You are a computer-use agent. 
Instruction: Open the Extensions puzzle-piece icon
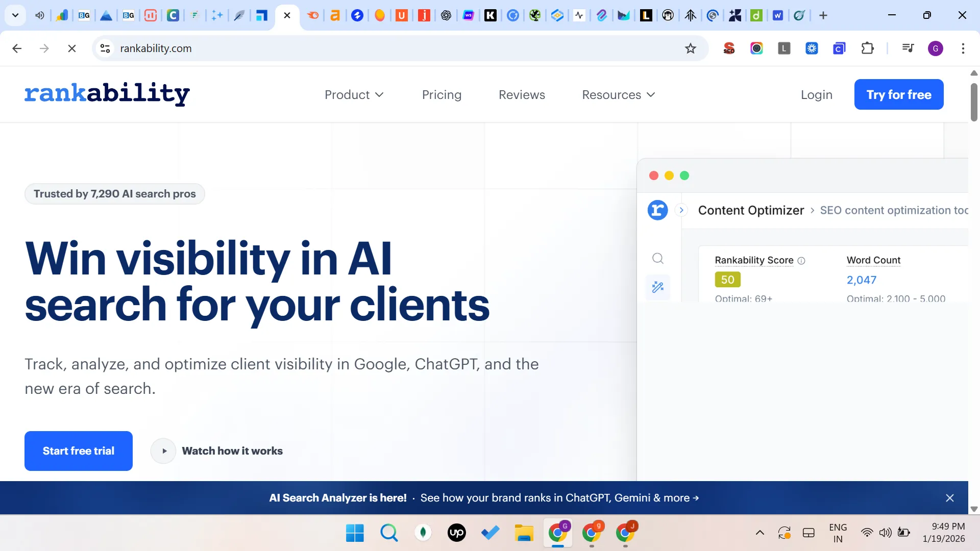click(x=868, y=48)
